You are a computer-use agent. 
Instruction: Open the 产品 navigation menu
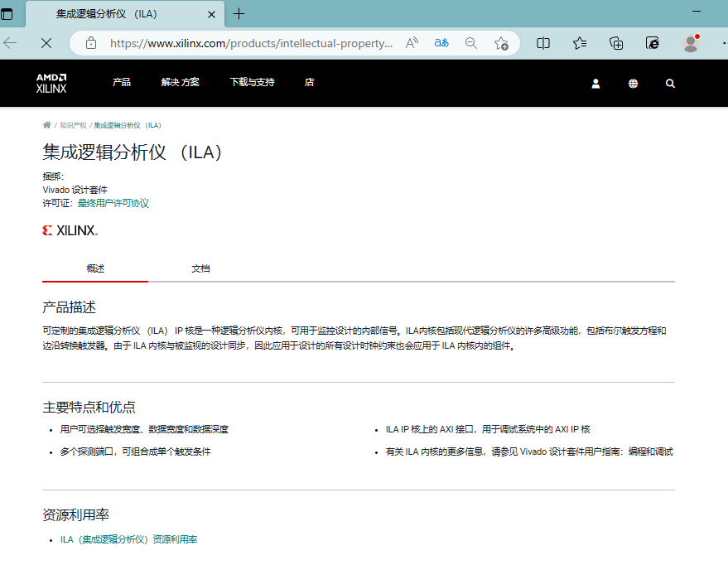[x=122, y=82]
